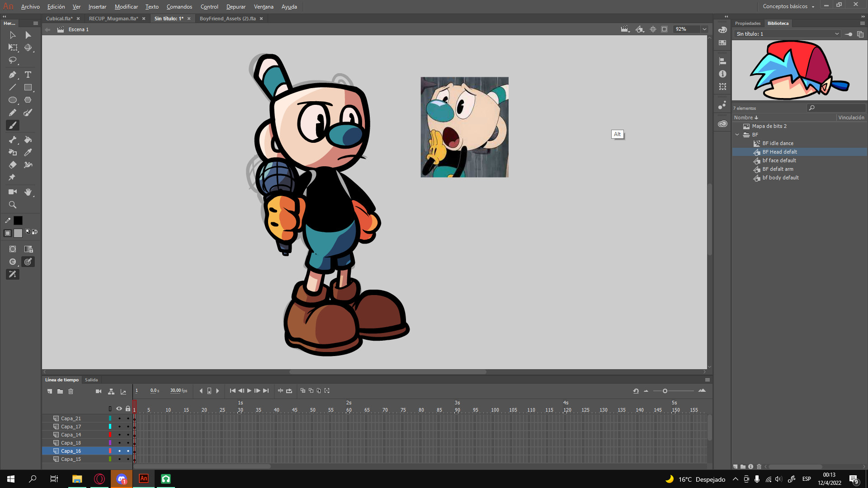Switch to the Propiedades tab
The width and height of the screenshot is (868, 488).
[747, 23]
